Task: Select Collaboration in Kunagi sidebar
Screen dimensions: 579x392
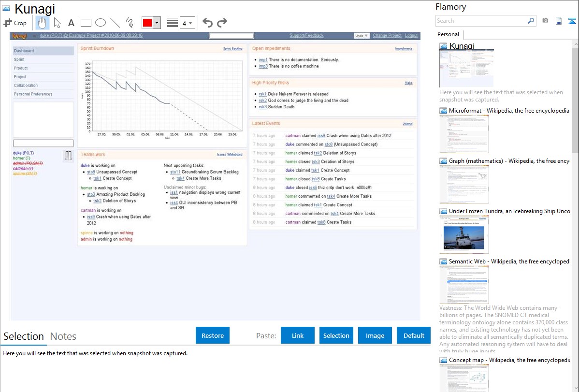Action: click(x=43, y=86)
